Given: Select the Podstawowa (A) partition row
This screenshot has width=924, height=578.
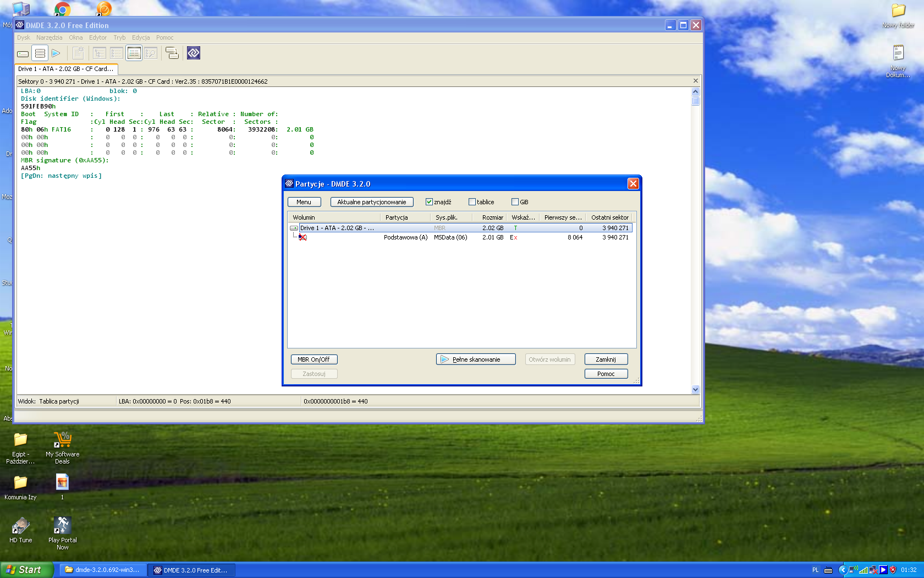Looking at the screenshot, I should tap(461, 237).
